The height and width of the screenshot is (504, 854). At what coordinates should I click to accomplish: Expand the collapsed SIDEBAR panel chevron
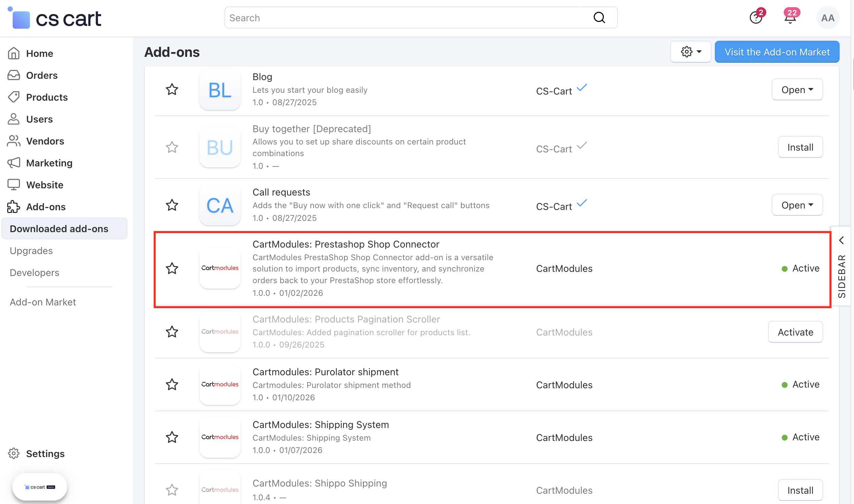841,240
